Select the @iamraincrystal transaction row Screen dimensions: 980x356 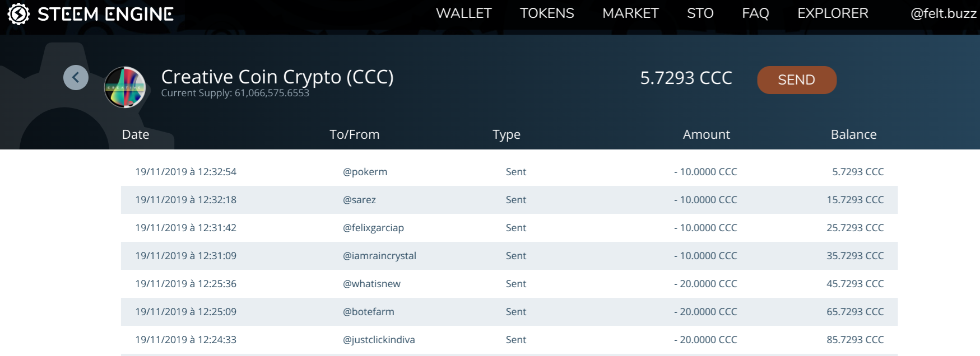point(509,256)
